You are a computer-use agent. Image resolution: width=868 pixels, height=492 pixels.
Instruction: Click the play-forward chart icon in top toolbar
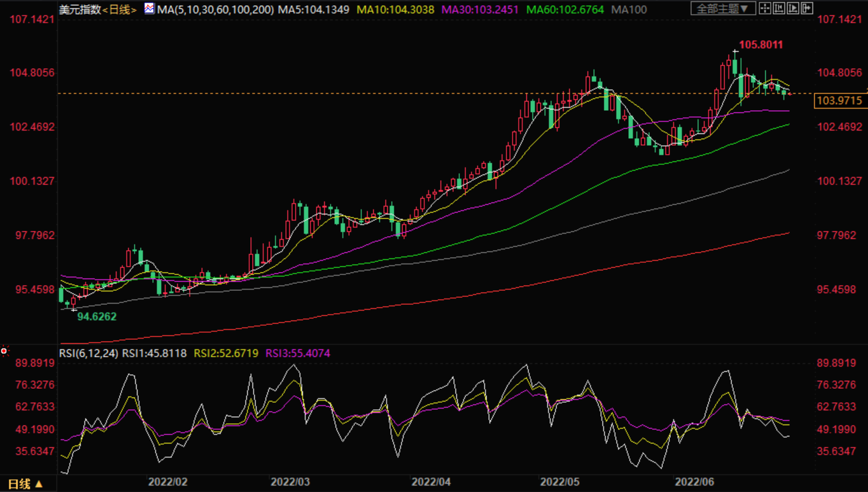click(793, 8)
